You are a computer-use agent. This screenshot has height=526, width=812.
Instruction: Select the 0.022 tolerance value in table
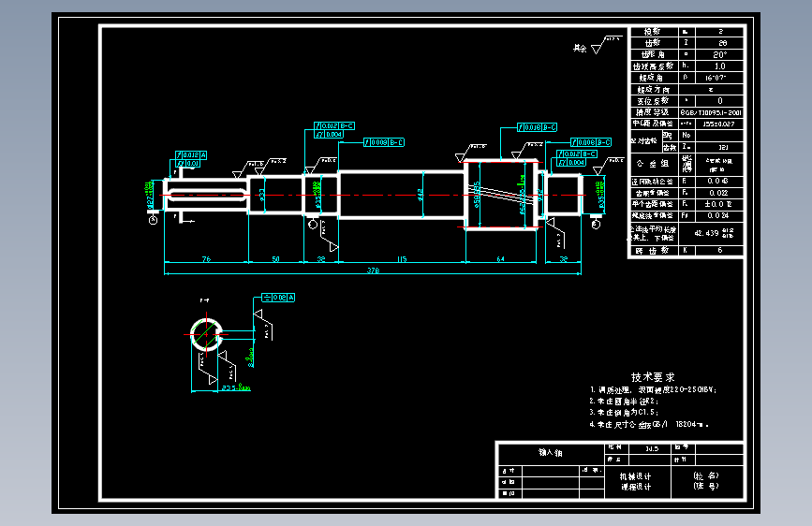[x=719, y=193]
